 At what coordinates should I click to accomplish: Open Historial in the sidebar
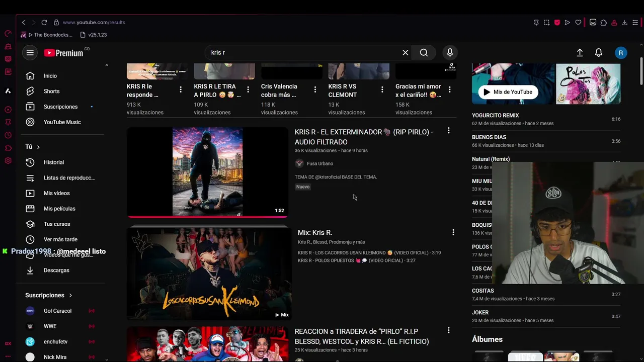tap(64, 162)
